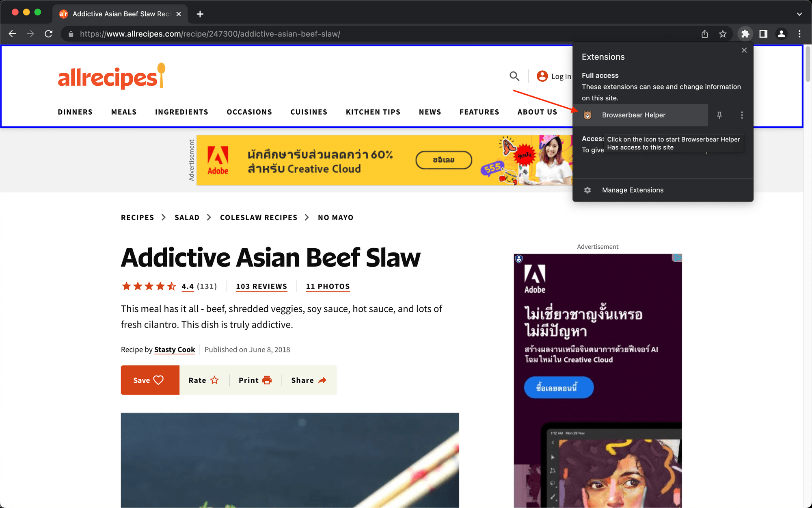This screenshot has width=812, height=508.
Task: Open Browserbear Helper's three-dot menu
Action: [x=742, y=115]
